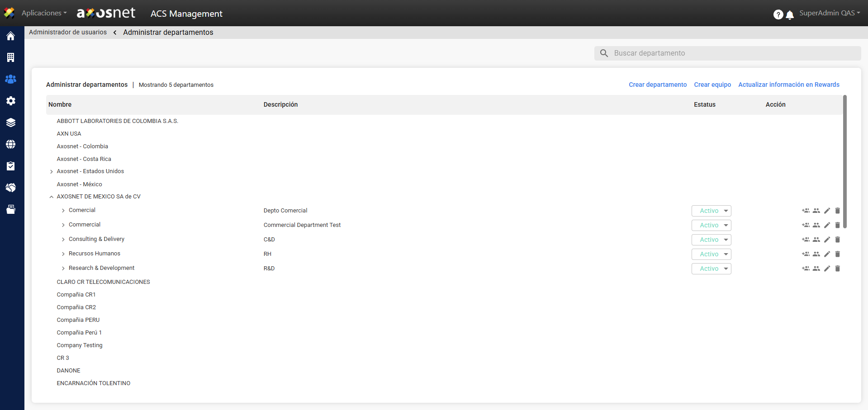Expand the Research & Development chevron
The width and height of the screenshot is (868, 410).
[63, 269]
